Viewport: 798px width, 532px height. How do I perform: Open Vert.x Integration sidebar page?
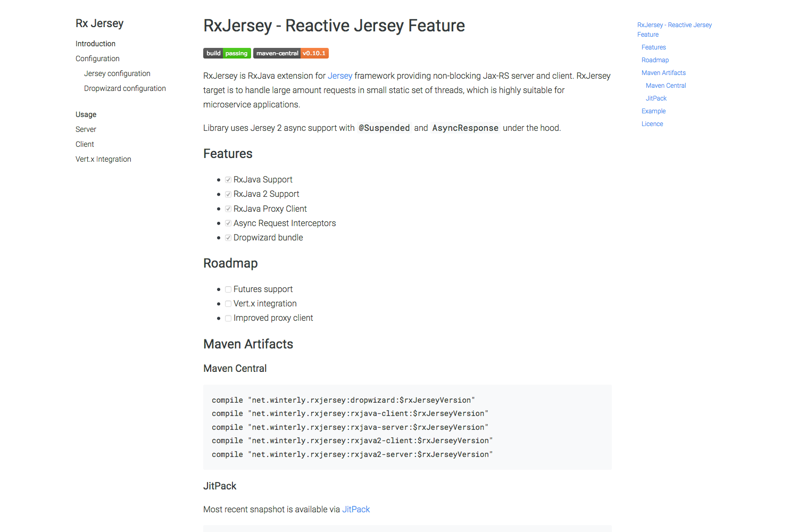pyautogui.click(x=103, y=159)
